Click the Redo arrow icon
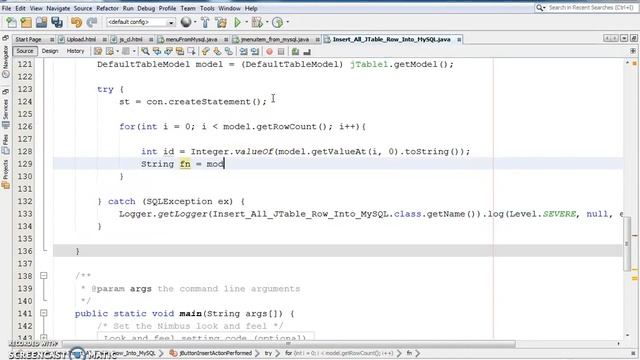 pos(92,22)
